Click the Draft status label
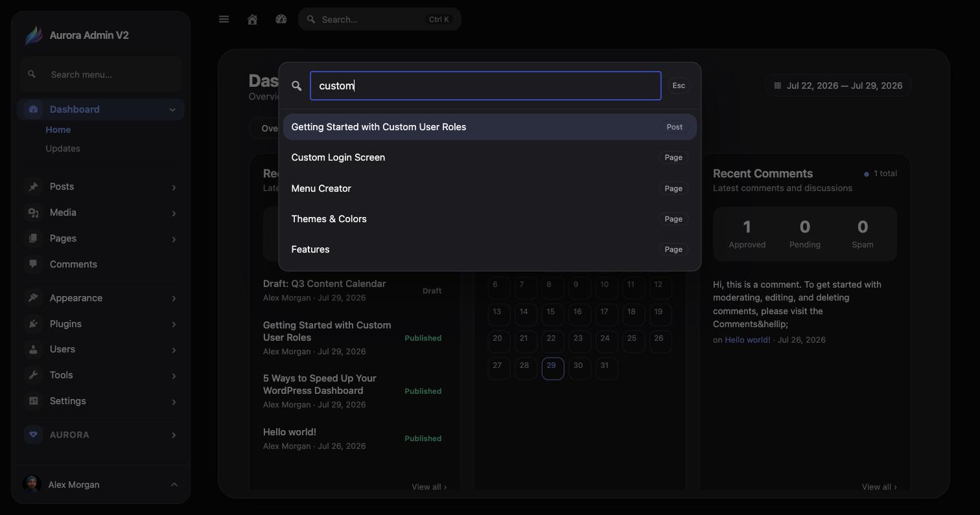The width and height of the screenshot is (980, 515). (432, 291)
